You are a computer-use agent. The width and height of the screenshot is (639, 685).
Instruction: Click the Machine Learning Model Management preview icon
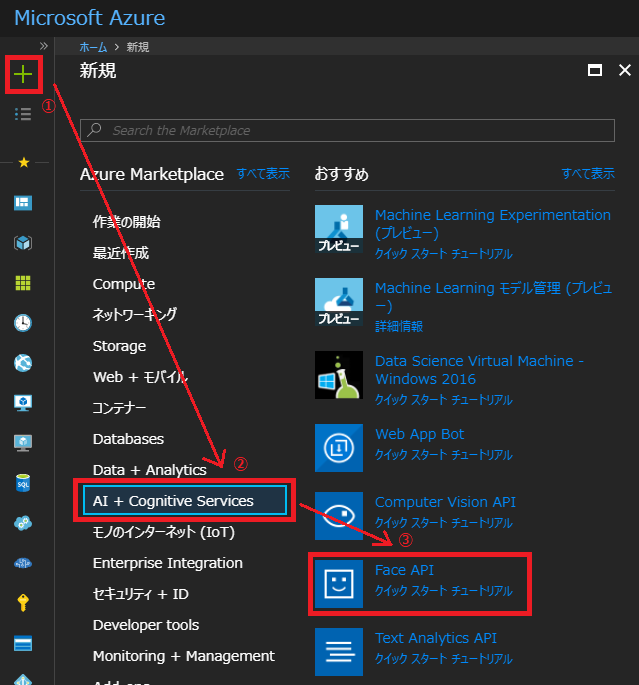coord(339,302)
